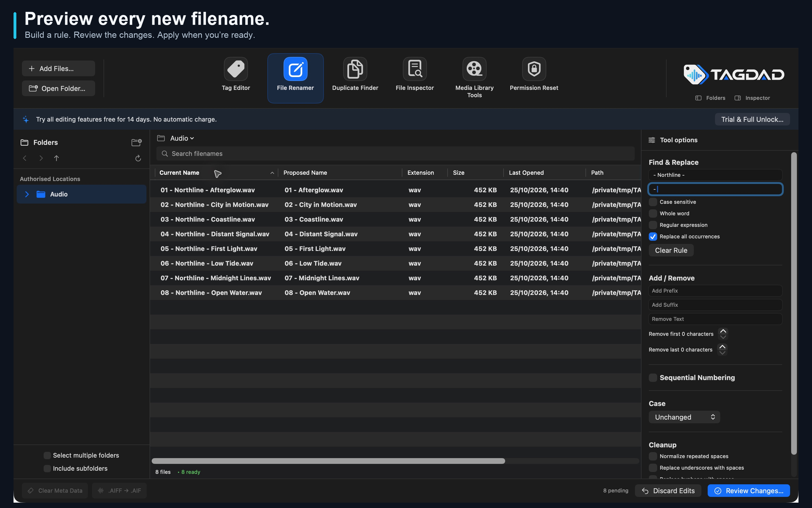
Task: Enable Sequential Numbering
Action: pyautogui.click(x=653, y=378)
